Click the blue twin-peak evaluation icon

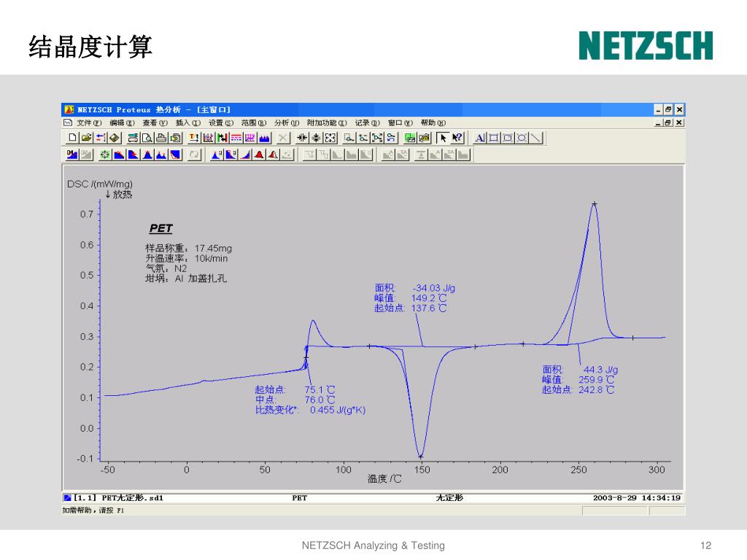point(161,155)
